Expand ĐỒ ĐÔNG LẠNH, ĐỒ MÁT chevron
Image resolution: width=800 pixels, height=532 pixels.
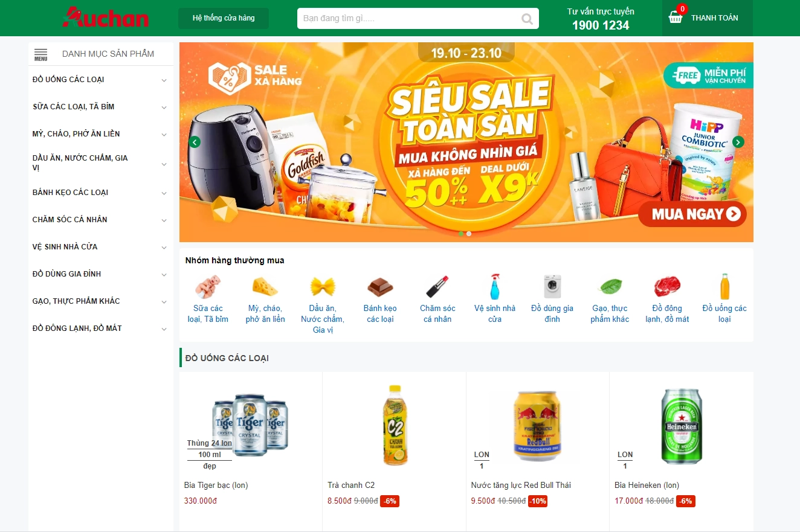tap(164, 329)
